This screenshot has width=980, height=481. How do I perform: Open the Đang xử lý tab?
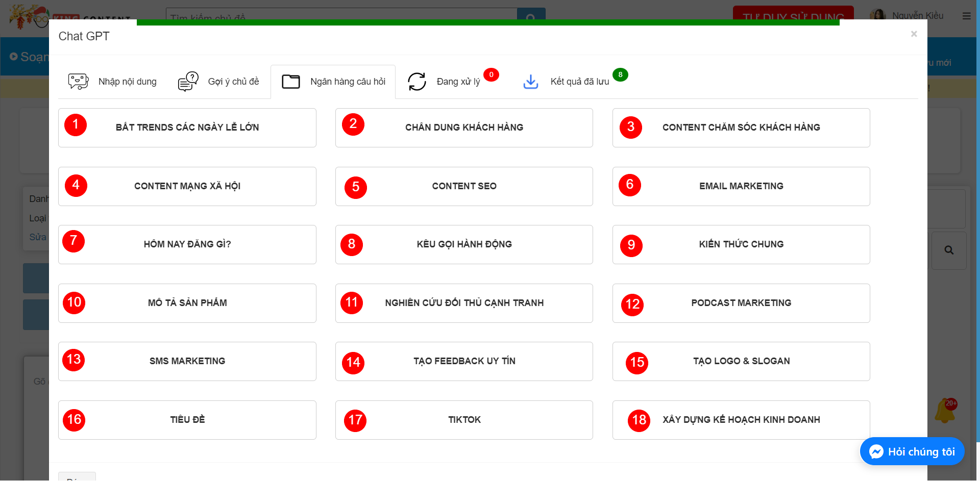453,82
